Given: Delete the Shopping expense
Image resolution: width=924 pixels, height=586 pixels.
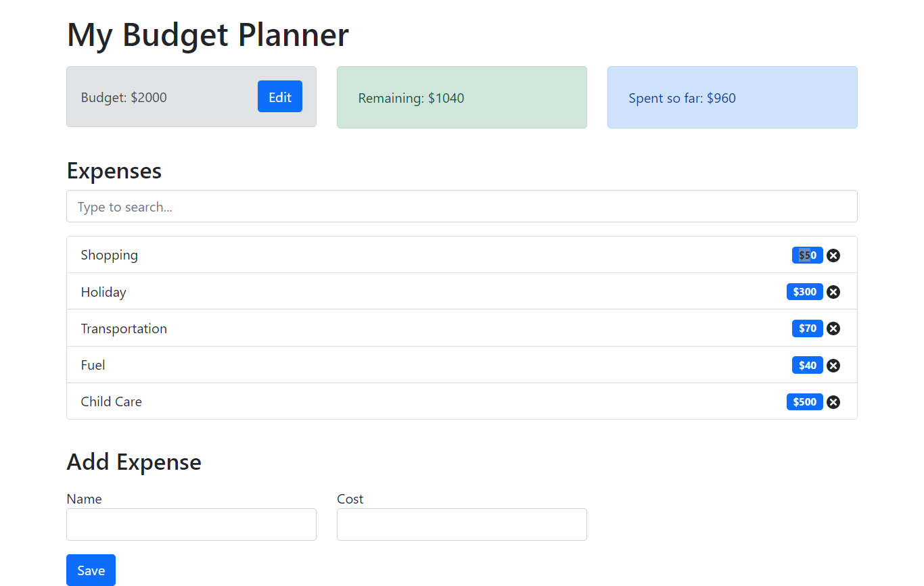Looking at the screenshot, I should pyautogui.click(x=833, y=255).
